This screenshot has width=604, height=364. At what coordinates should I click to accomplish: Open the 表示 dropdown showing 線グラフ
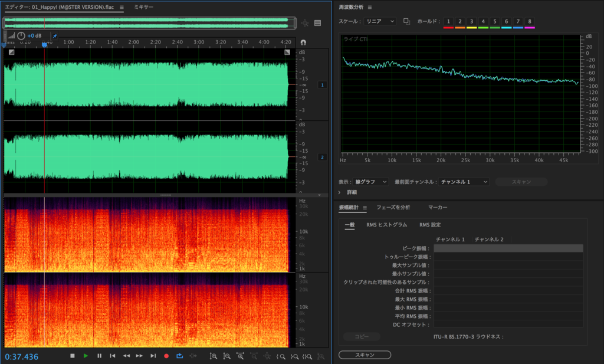[370, 182]
